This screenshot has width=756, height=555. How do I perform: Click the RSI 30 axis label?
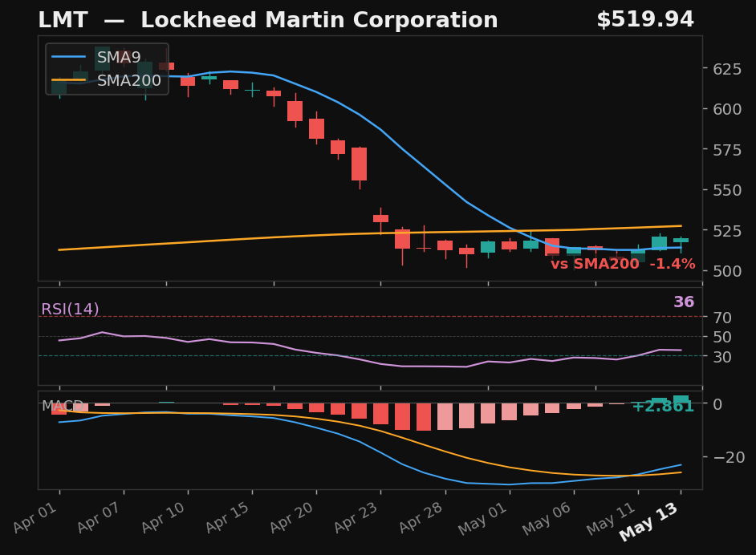click(723, 357)
